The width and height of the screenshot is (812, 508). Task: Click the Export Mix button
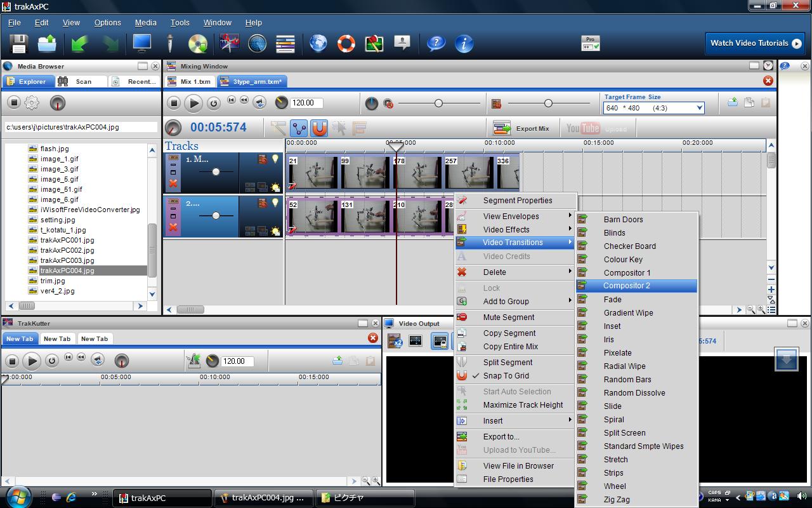pos(521,128)
